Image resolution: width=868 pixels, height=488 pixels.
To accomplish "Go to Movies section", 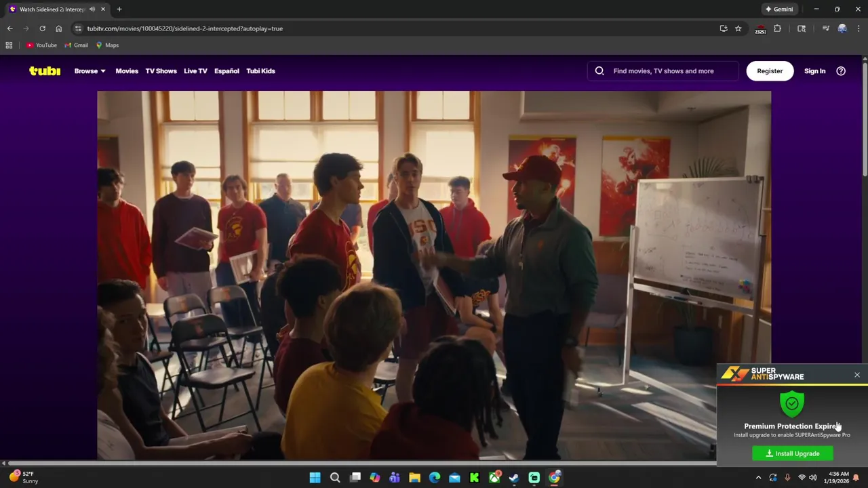I will (127, 70).
